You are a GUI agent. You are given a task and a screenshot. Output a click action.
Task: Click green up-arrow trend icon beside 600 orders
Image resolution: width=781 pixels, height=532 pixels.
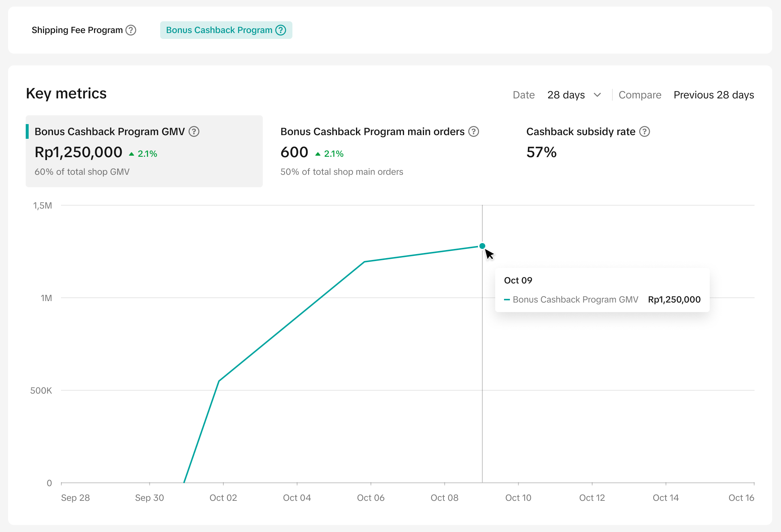(x=318, y=154)
